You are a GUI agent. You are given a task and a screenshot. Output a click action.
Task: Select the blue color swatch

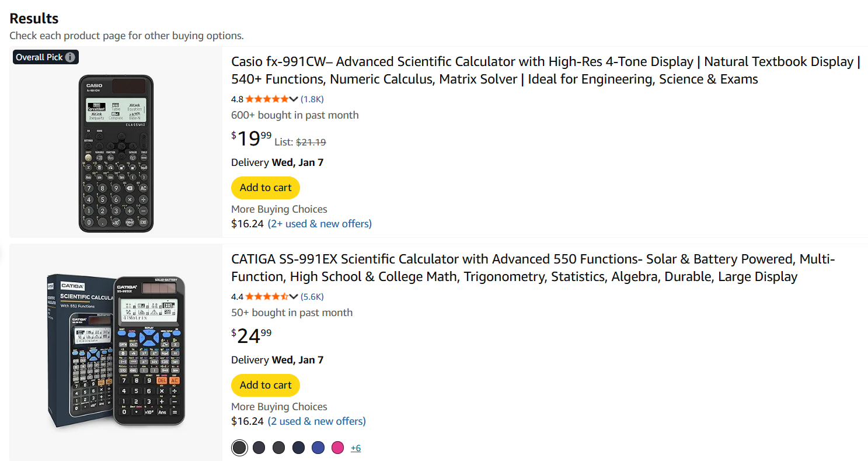pyautogui.click(x=318, y=448)
